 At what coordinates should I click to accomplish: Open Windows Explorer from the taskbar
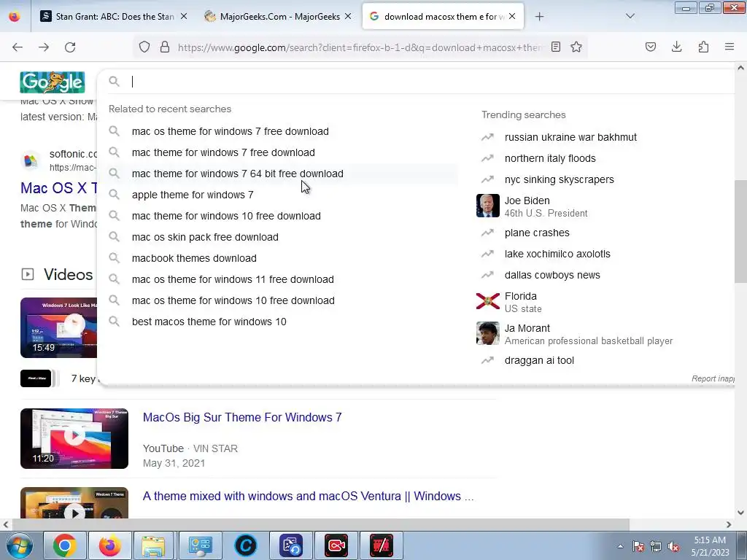(x=153, y=545)
